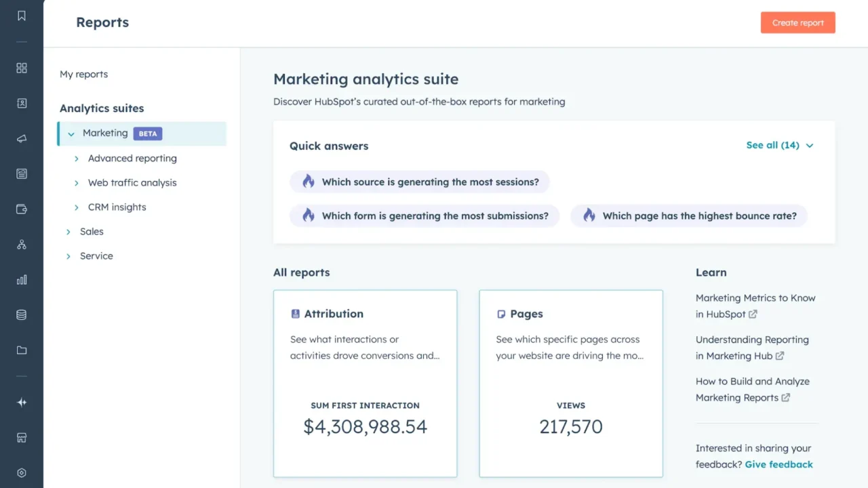
Task: Click the Analytics suites heading
Action: (102, 108)
